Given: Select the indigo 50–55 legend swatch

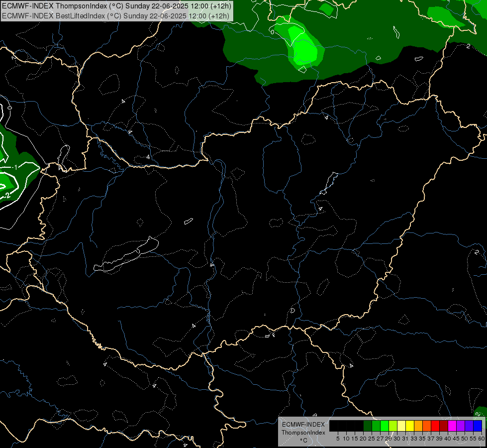Looking at the screenshot, I should (x=469, y=426).
